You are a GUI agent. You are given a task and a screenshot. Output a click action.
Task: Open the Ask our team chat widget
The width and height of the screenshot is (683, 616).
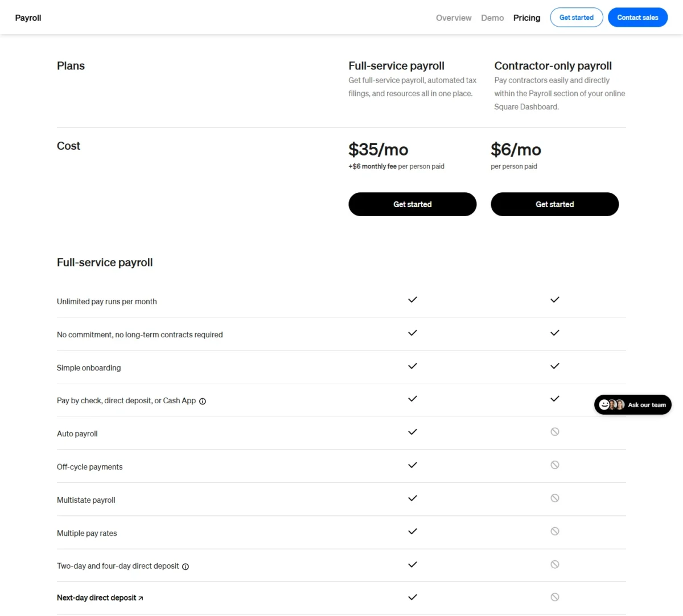pos(633,405)
